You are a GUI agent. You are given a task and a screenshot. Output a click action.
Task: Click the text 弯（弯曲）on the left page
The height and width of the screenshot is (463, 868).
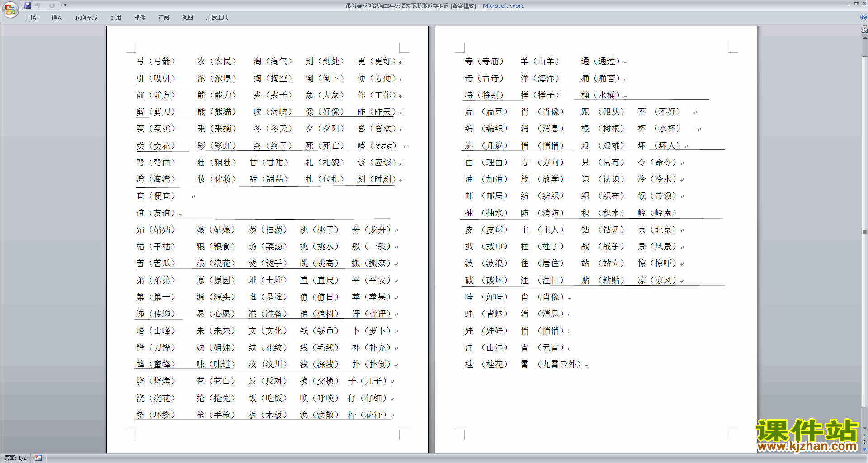tap(156, 163)
